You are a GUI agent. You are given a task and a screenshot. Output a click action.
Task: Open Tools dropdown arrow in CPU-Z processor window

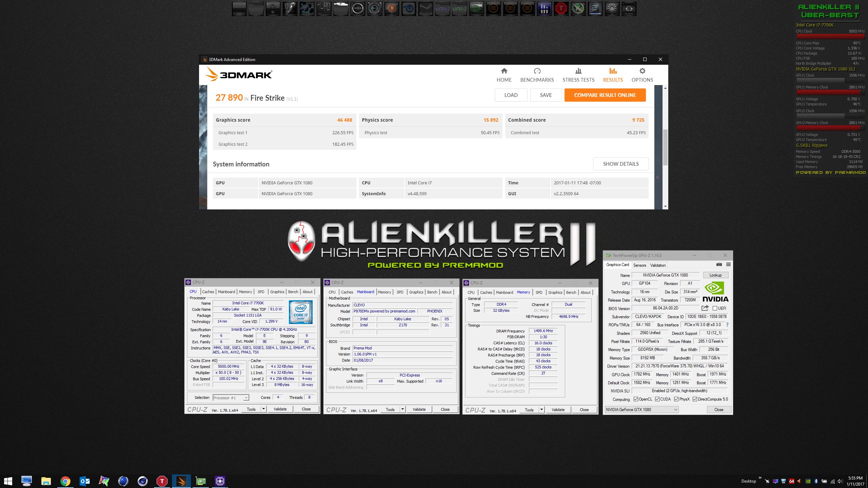[263, 409]
